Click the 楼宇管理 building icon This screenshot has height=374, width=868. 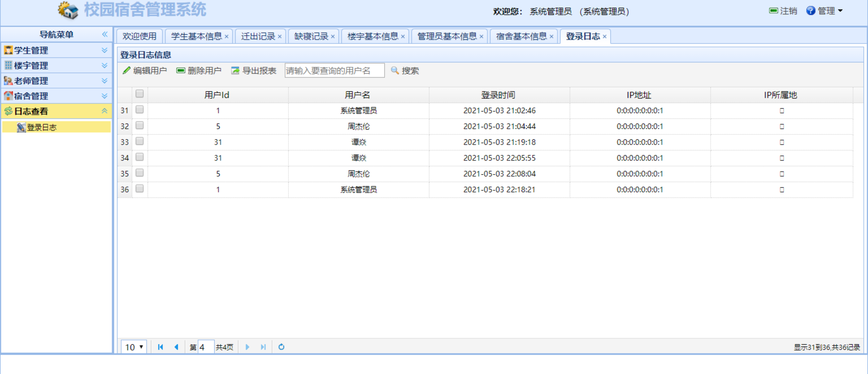coord(8,65)
